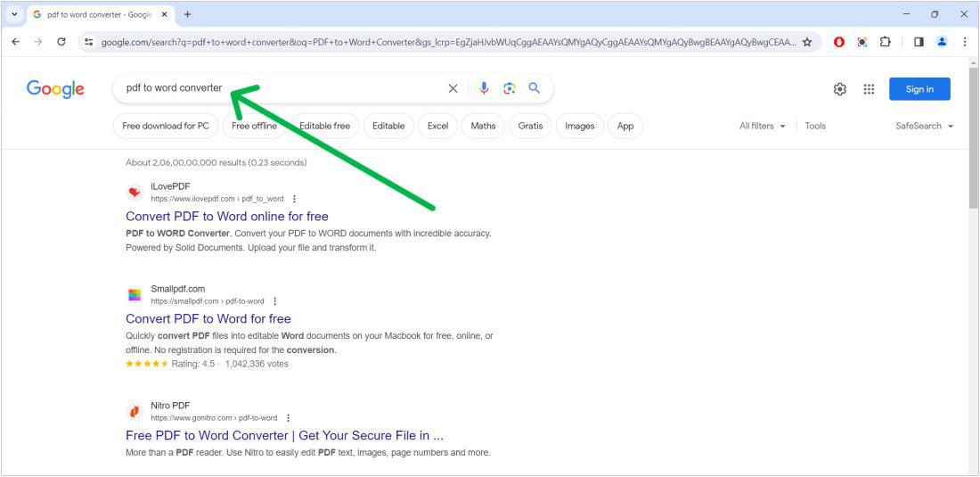The image size is (980, 477).
Task: Click the Smallpdf.com favicon
Action: click(135, 294)
